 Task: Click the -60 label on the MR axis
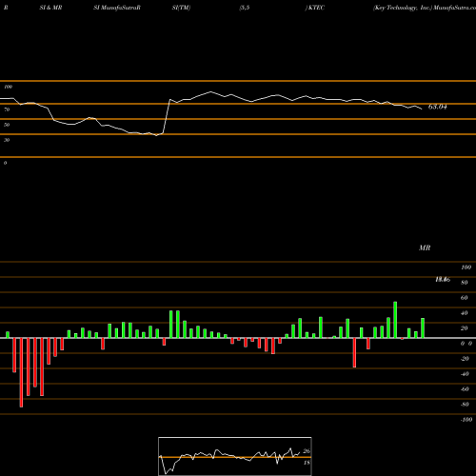[x=465, y=389]
